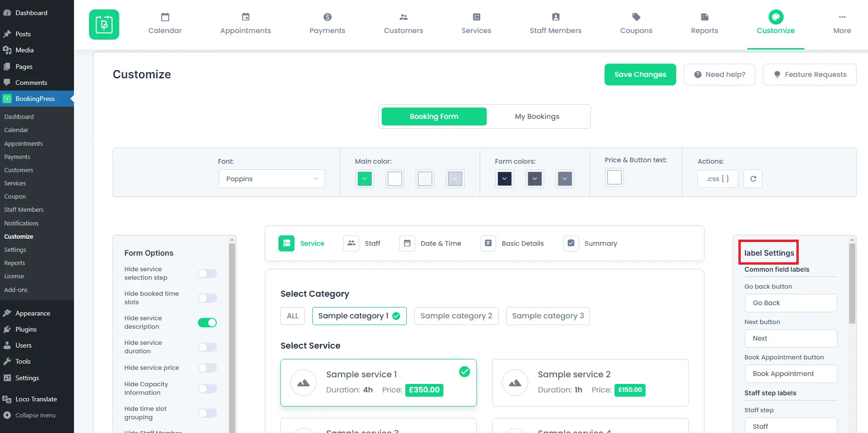Viewport: 868px width, 433px height.
Task: Select the Sample service 1 card checkmark
Action: point(464,372)
